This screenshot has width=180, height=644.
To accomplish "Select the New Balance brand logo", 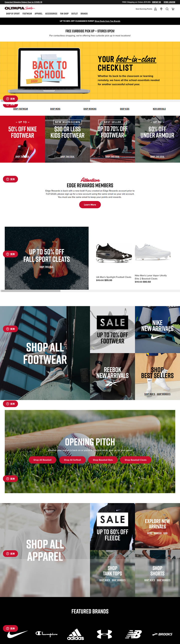I will click(x=134, y=634).
